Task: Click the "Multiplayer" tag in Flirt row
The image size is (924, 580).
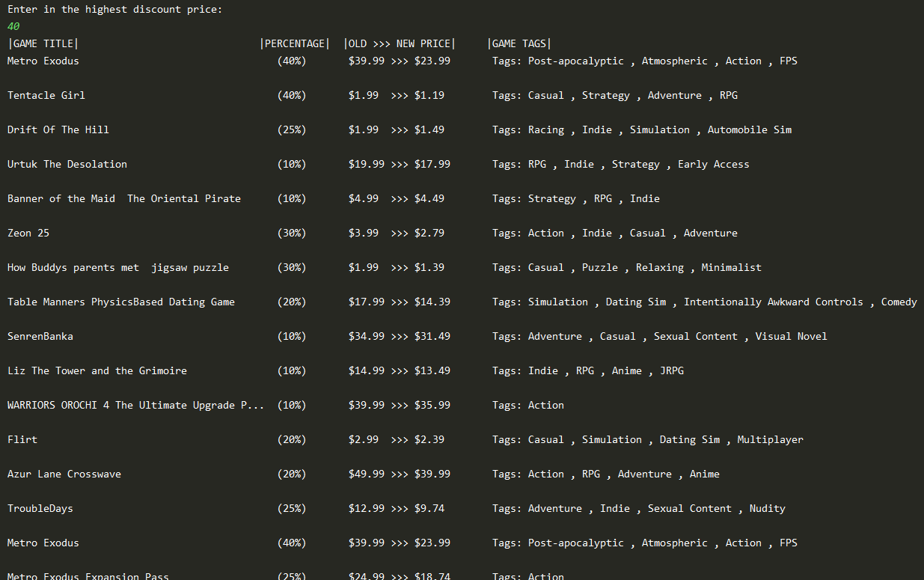Action: (771, 439)
